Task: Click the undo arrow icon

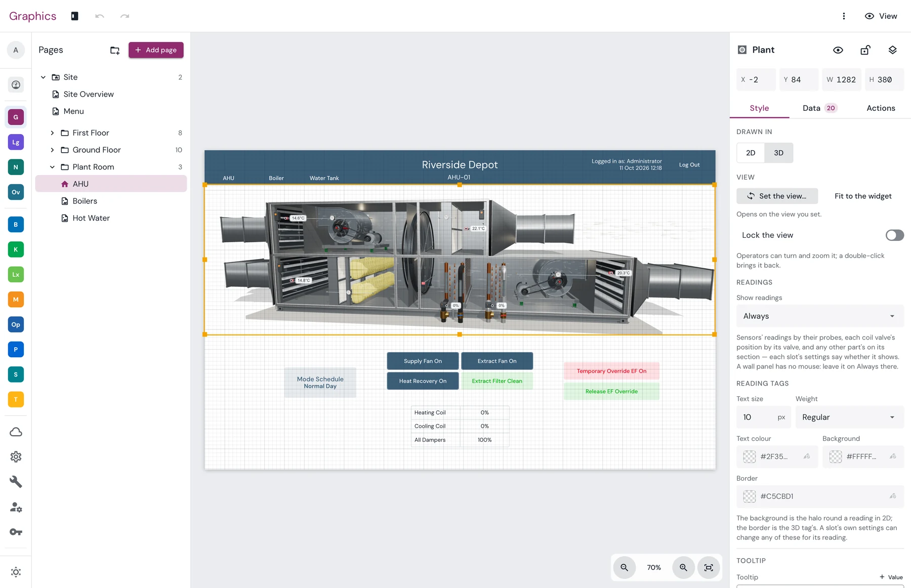Action: point(100,16)
